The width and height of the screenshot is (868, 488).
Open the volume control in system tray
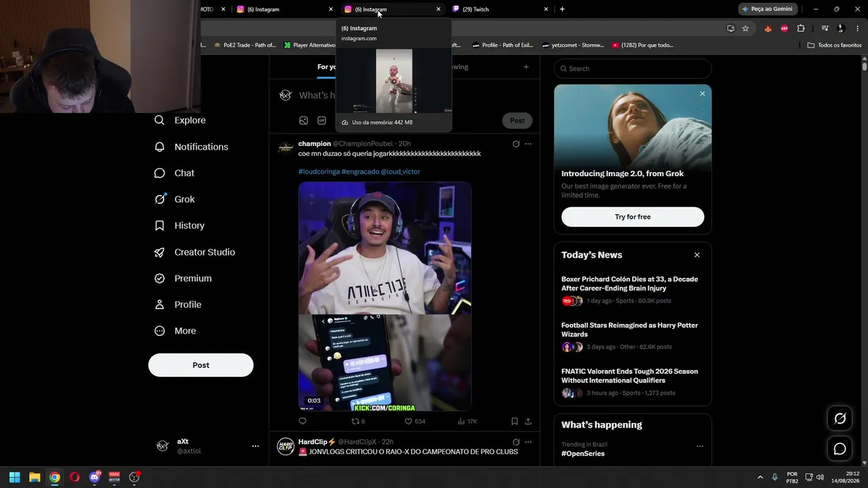[x=820, y=477]
